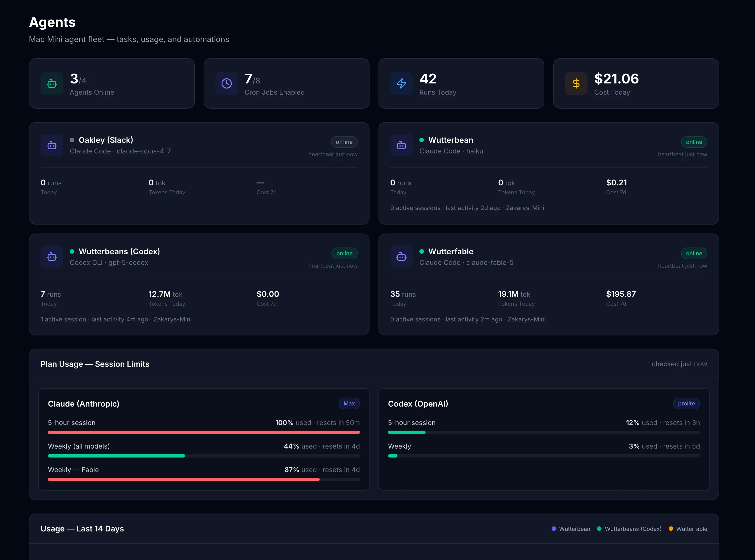The height and width of the screenshot is (560, 755).
Task: Click the gray status dot beside Oakley (Slack)
Action: pos(72,140)
